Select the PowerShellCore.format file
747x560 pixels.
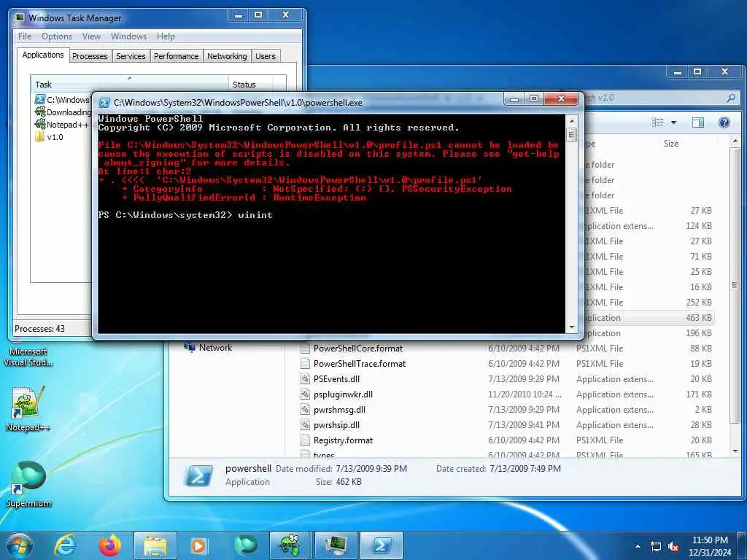357,348
